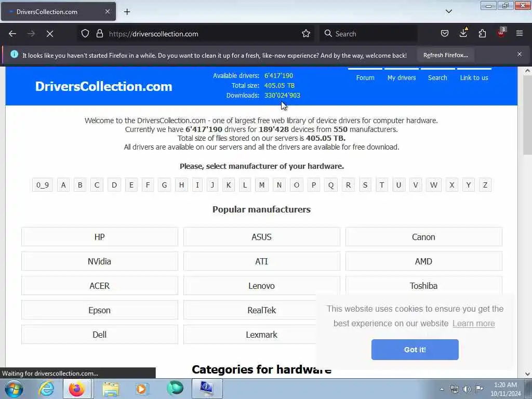Click the page vertical scrollbar thumb

527,115
